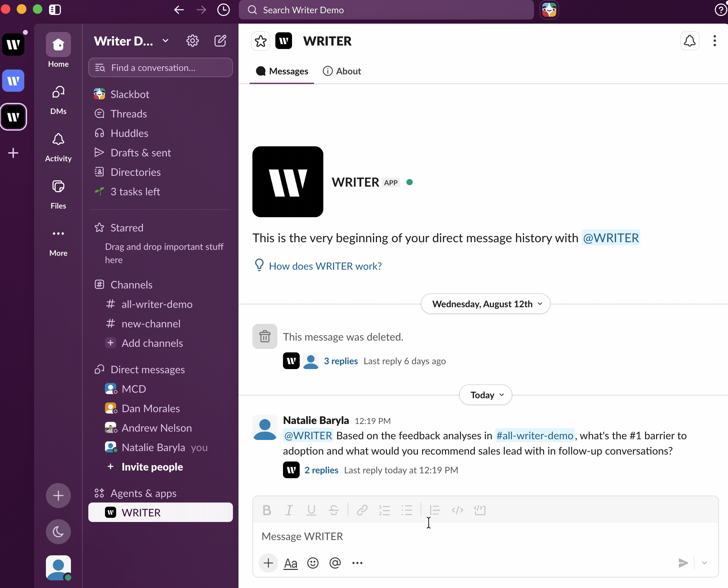This screenshot has height=588, width=728.
Task: Open the help question mark icon
Action: point(720,10)
